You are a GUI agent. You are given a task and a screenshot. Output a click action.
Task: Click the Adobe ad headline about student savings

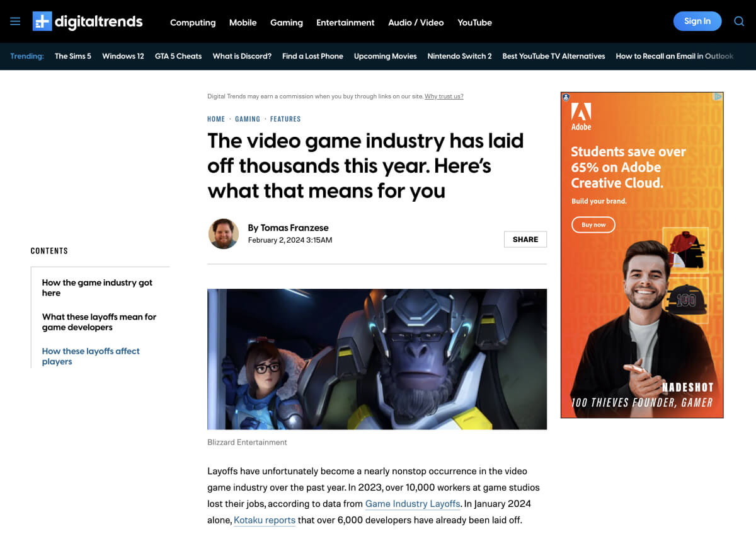point(628,167)
